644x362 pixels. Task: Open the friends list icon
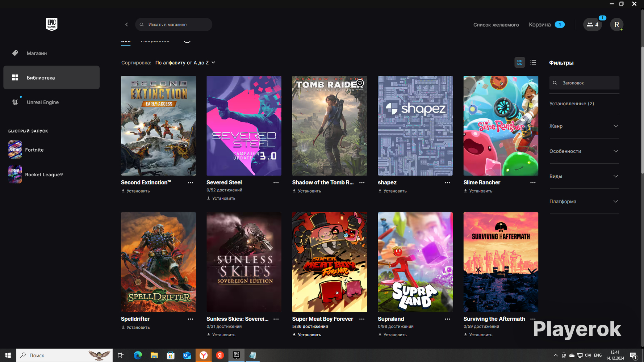click(x=593, y=25)
